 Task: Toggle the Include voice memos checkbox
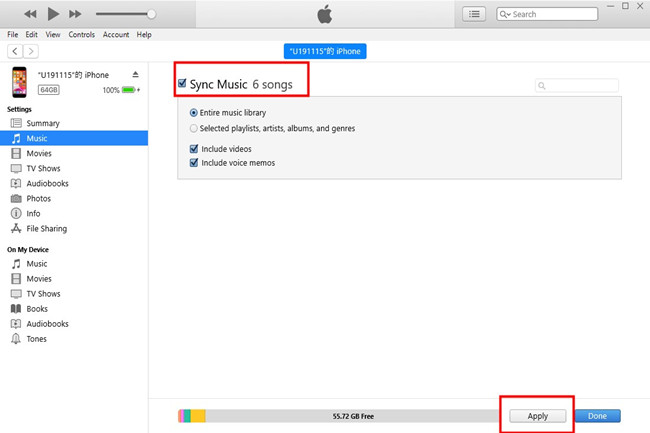[x=194, y=162]
